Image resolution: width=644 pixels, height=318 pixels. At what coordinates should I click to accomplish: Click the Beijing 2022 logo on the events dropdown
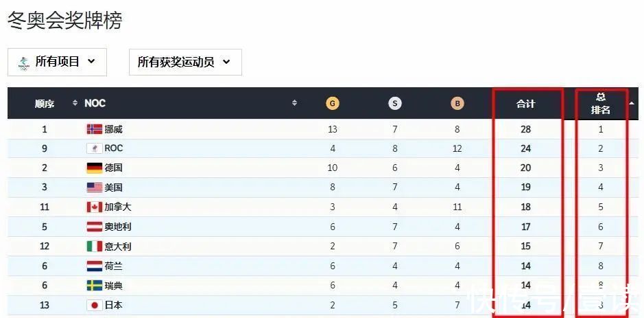[x=24, y=63]
